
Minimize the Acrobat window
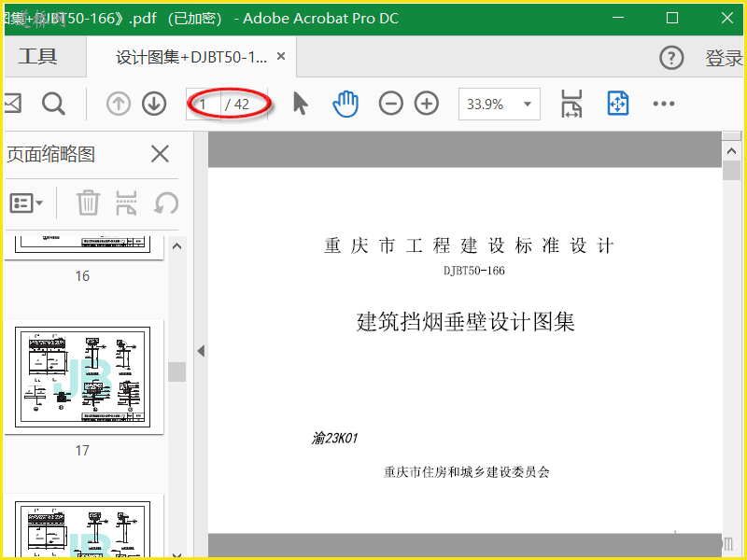click(x=618, y=18)
